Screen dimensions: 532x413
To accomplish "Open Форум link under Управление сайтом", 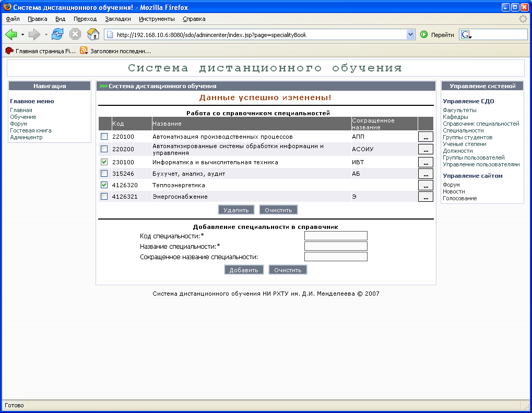I will 451,185.
